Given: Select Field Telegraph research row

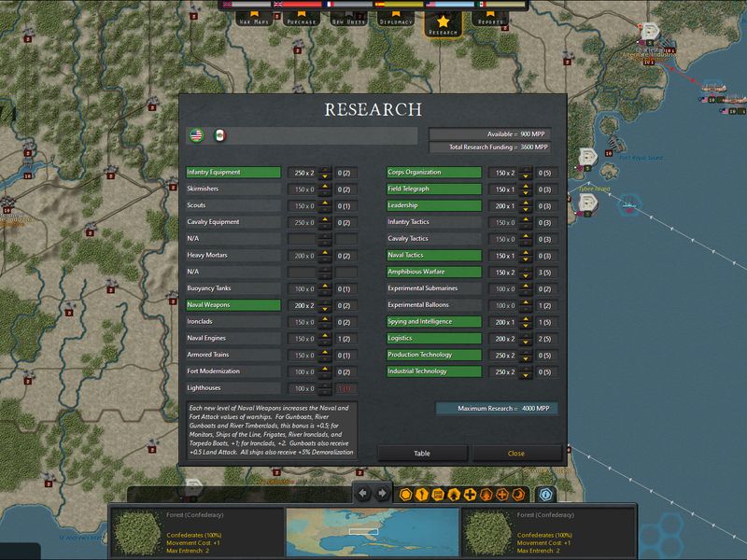Looking at the screenshot, I should pos(434,189).
